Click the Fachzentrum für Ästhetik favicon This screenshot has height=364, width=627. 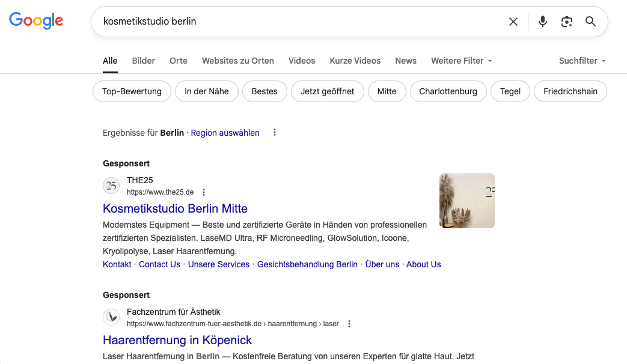click(x=111, y=317)
